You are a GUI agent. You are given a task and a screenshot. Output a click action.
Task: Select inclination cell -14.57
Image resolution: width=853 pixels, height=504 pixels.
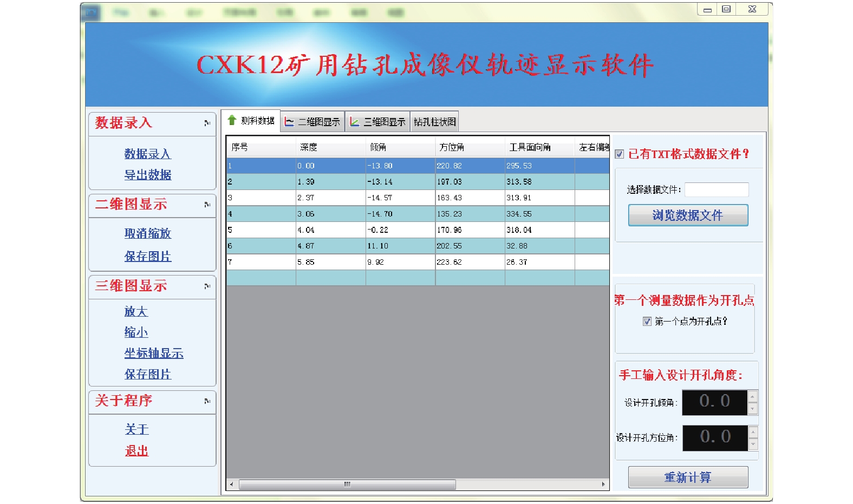[x=400, y=198]
